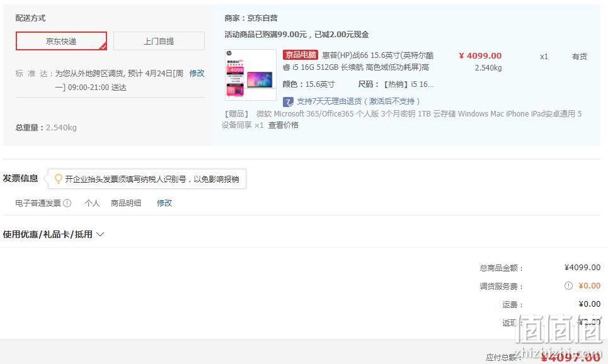Open 查看价格 link for the gift item
This screenshot has height=364, width=608.
click(x=283, y=125)
